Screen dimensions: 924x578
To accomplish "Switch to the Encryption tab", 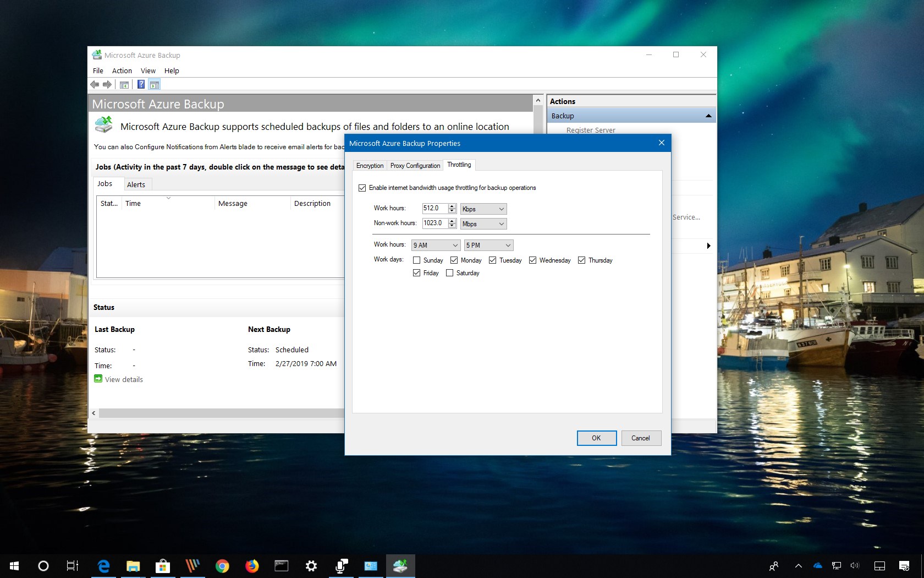I will 370,166.
